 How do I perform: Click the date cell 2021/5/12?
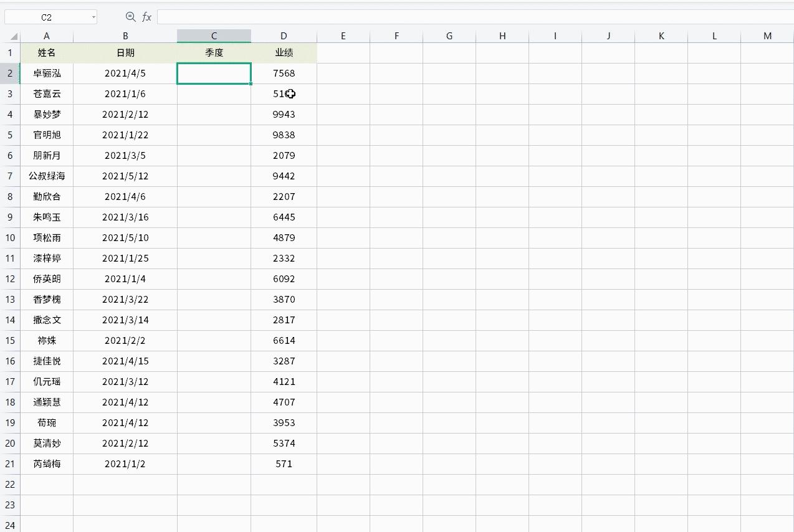tap(125, 176)
